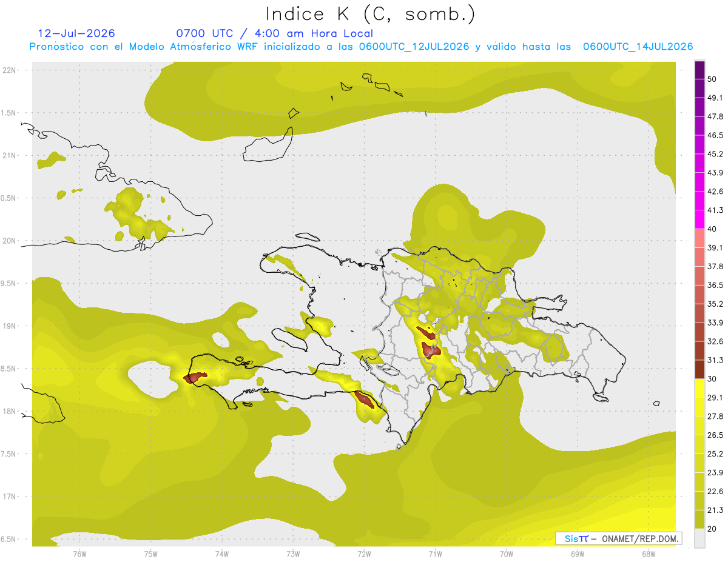Click the color scale value "47.8"

715,116
